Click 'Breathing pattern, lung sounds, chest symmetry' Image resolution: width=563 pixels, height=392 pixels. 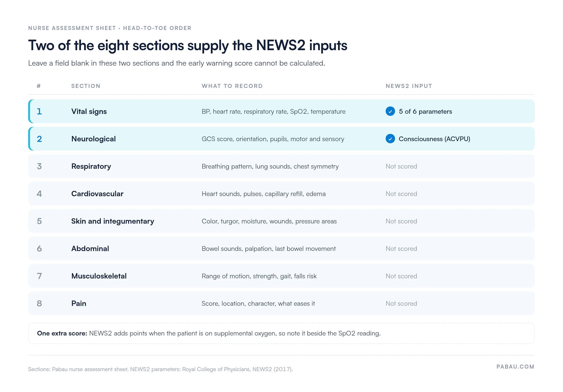[270, 166]
